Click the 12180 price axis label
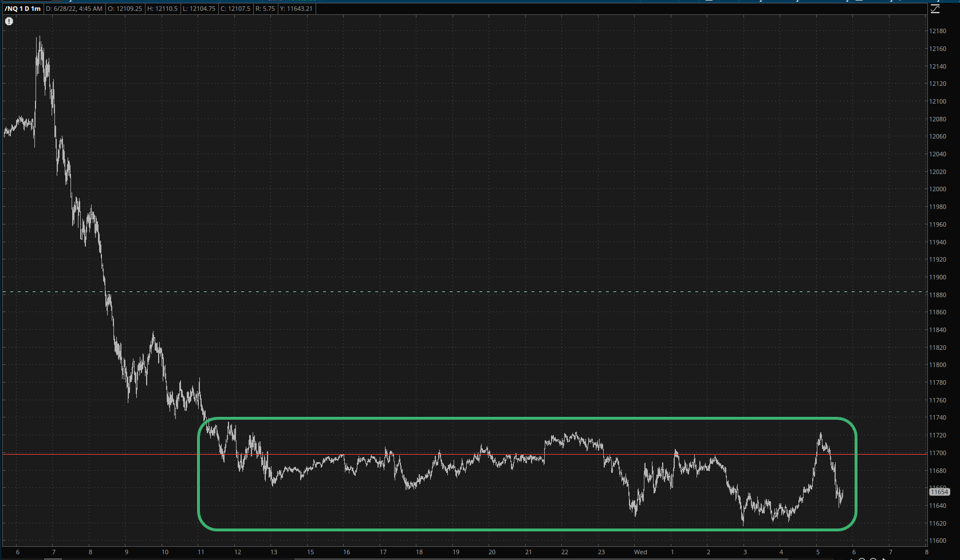 (938, 31)
